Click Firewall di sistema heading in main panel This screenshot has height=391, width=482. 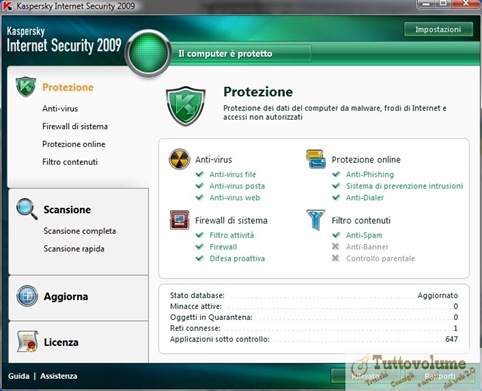coord(231,220)
